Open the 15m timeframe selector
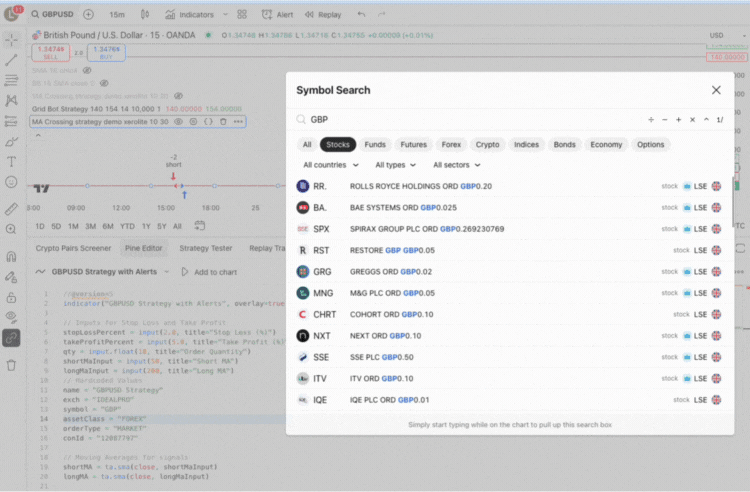The height and width of the screenshot is (492, 750). pos(117,15)
